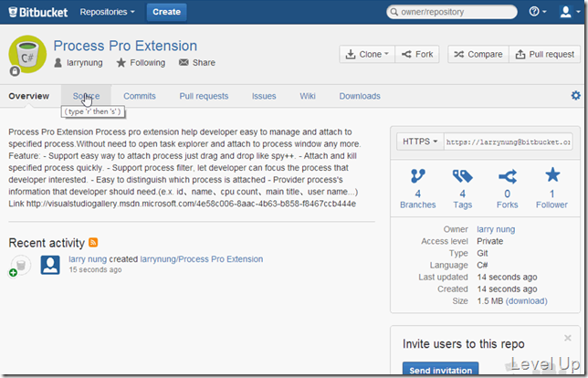Open owner larry nung link
The width and height of the screenshot is (588, 378).
click(x=496, y=229)
